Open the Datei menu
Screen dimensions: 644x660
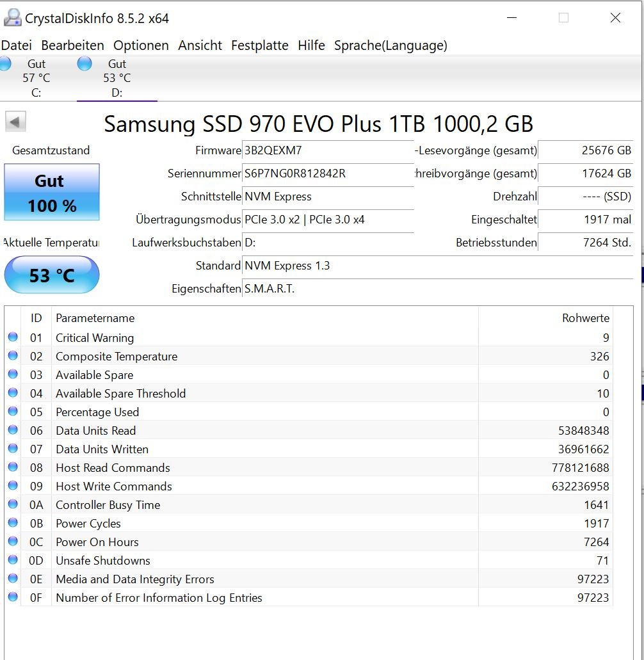coord(17,45)
